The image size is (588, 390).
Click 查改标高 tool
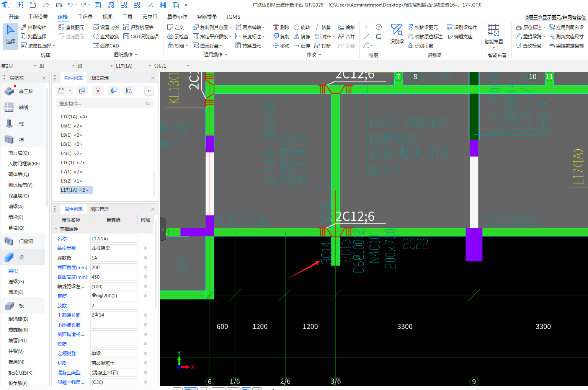529,46
